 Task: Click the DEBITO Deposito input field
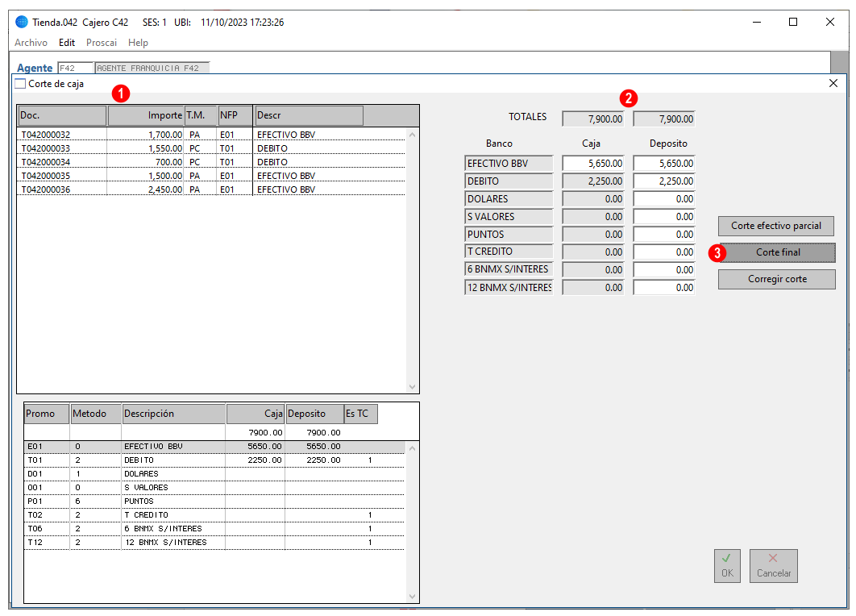pyautogui.click(x=664, y=181)
